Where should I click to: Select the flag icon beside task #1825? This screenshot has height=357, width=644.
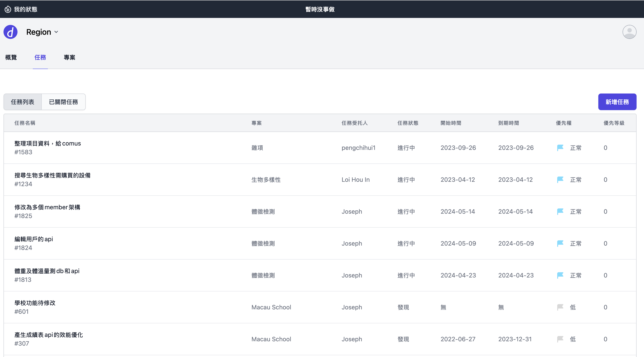point(560,211)
